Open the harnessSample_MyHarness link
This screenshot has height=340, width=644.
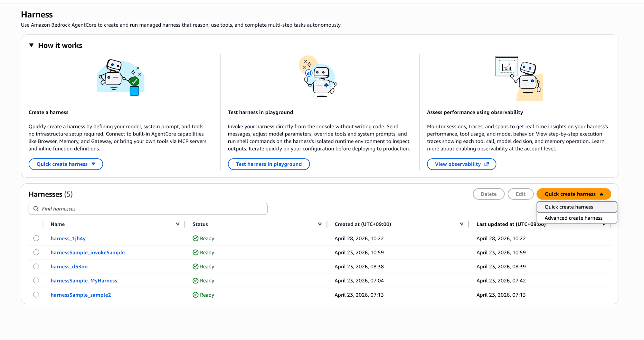pos(84,280)
